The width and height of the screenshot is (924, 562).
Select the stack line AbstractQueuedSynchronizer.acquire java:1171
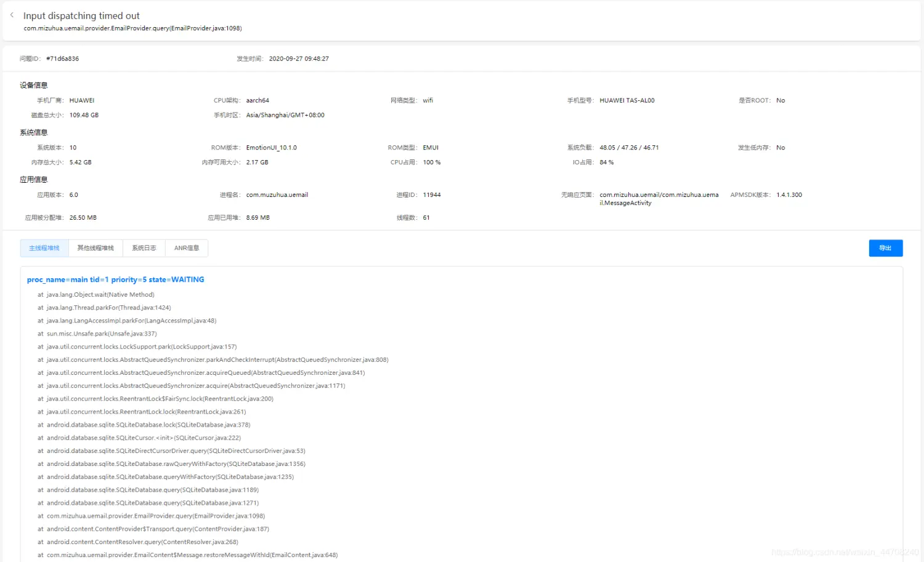pyautogui.click(x=192, y=386)
